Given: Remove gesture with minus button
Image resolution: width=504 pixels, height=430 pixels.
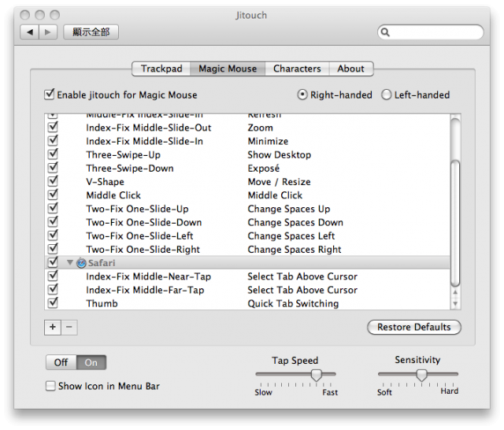Looking at the screenshot, I should click(69, 328).
